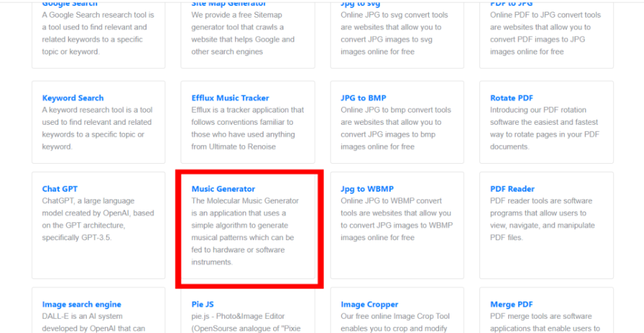
Task: Click the Music Generator title link
Action: click(x=223, y=189)
